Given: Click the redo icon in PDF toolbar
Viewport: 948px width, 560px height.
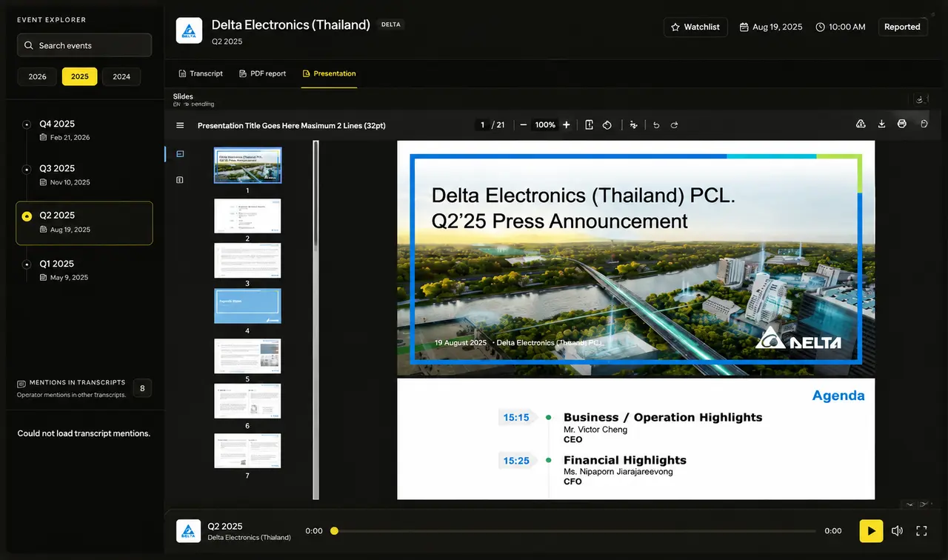Looking at the screenshot, I should pos(674,125).
